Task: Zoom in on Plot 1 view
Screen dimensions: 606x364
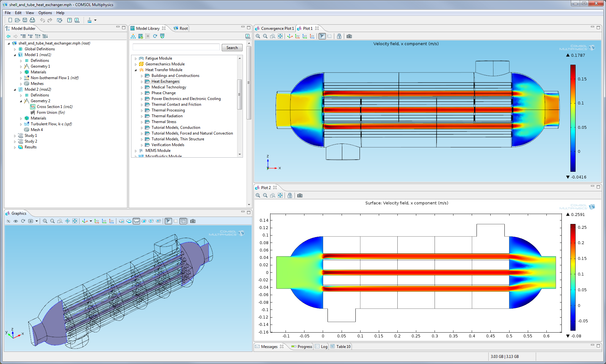Action: (x=258, y=36)
